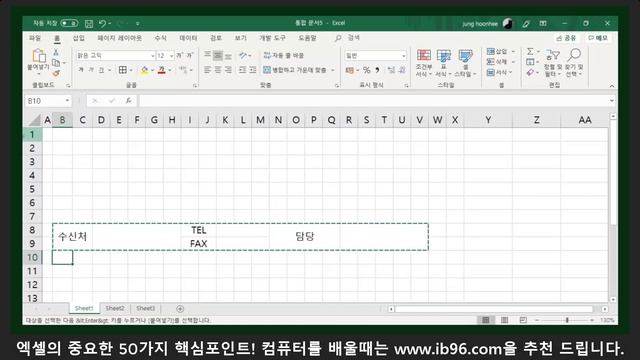Click the search (검색) box
Viewport: 640px width, 360px height.
click(x=348, y=38)
